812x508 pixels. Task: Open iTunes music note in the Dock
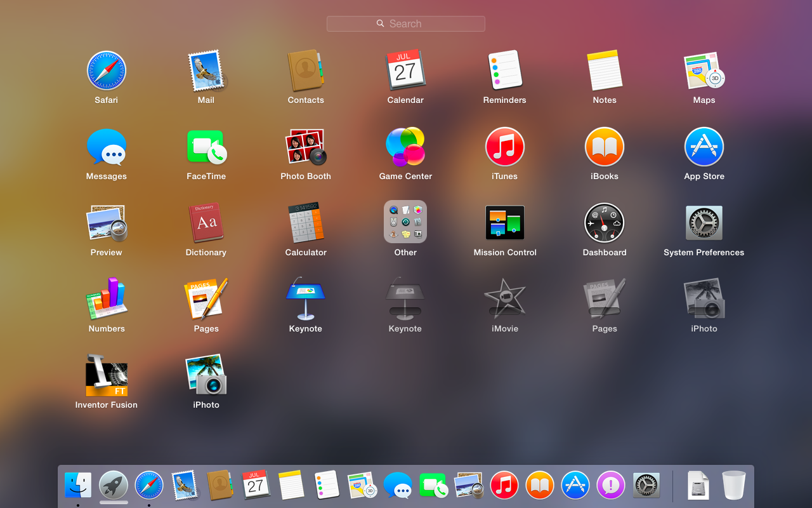(x=504, y=486)
